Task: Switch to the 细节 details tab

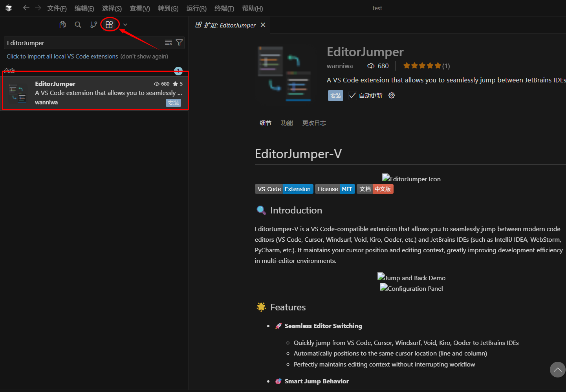Action: point(266,123)
